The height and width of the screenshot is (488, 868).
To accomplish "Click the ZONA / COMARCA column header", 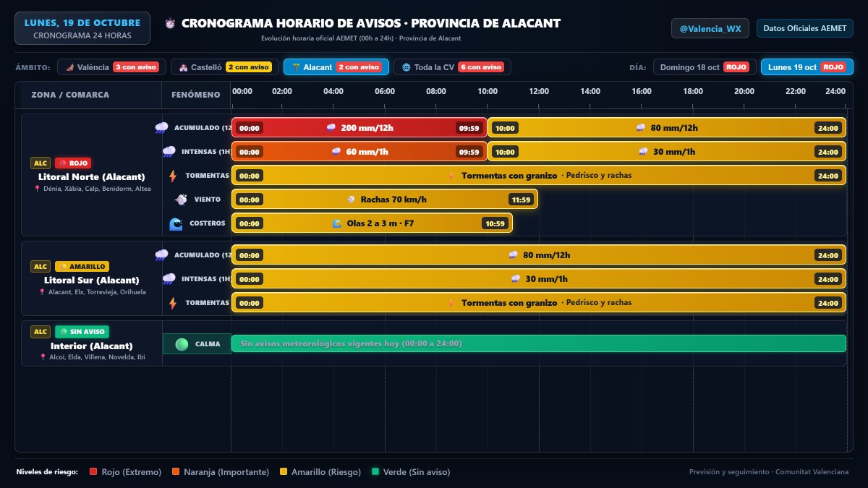I will click(x=70, y=95).
